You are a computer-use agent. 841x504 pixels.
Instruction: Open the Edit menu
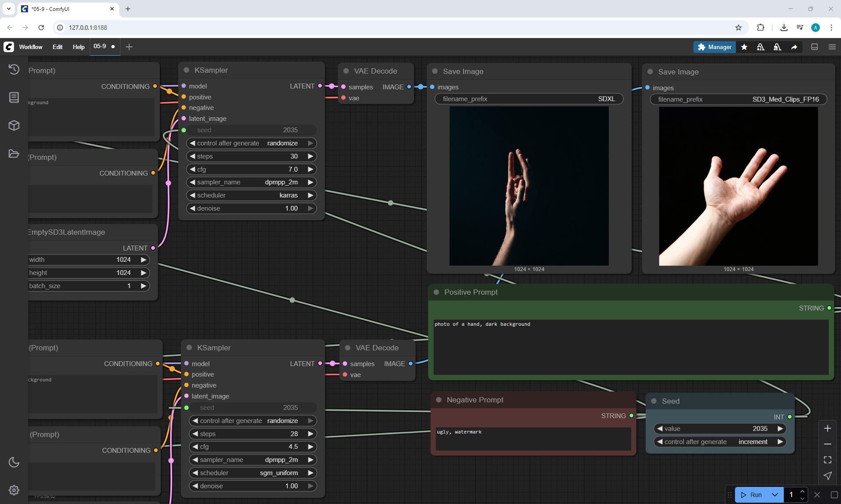pos(57,47)
